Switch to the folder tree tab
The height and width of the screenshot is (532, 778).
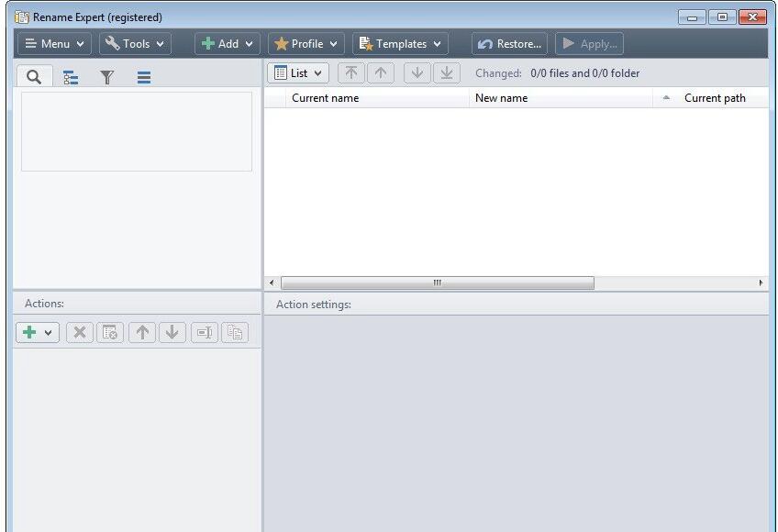pos(71,77)
